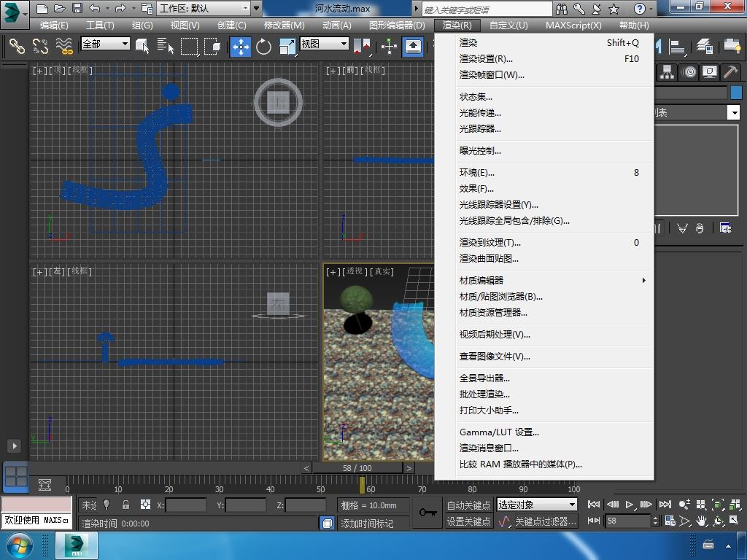Click the Configure Modifier Sets icon
Image resolution: width=747 pixels, height=560 pixels.
(x=726, y=228)
